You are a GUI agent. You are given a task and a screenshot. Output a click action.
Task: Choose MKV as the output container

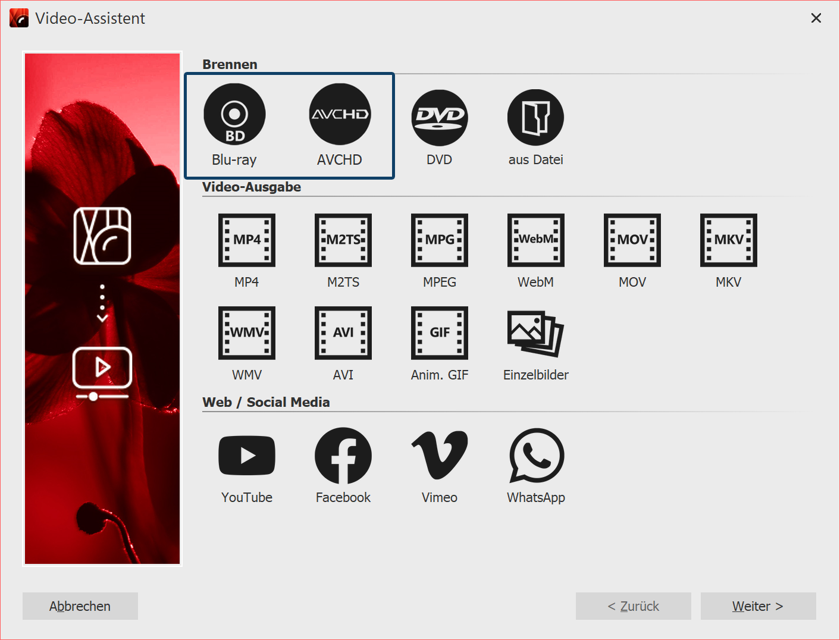click(x=728, y=240)
